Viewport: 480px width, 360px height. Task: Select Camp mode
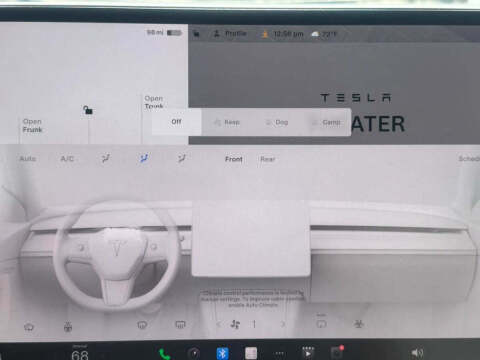coord(327,122)
